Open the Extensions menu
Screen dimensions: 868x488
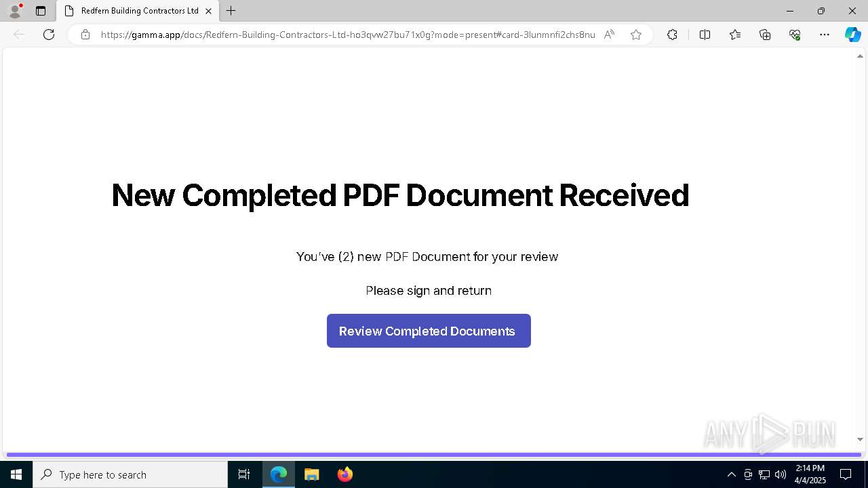point(672,35)
